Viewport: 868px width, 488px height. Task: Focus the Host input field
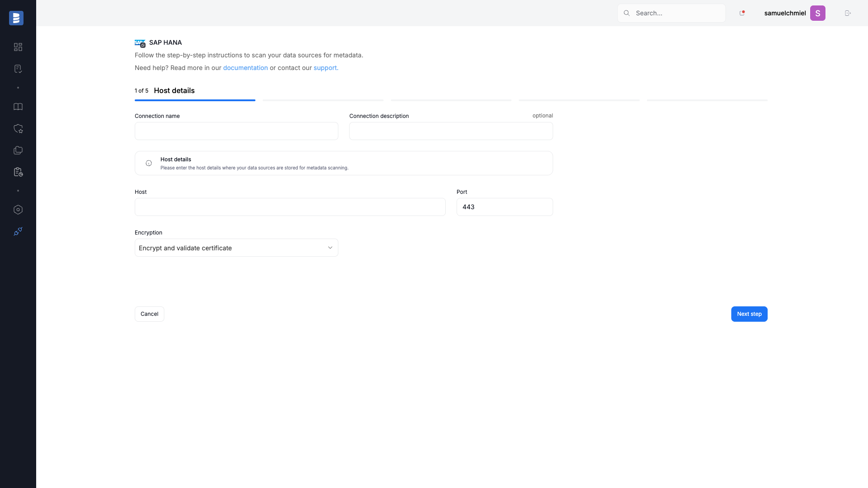coord(290,207)
